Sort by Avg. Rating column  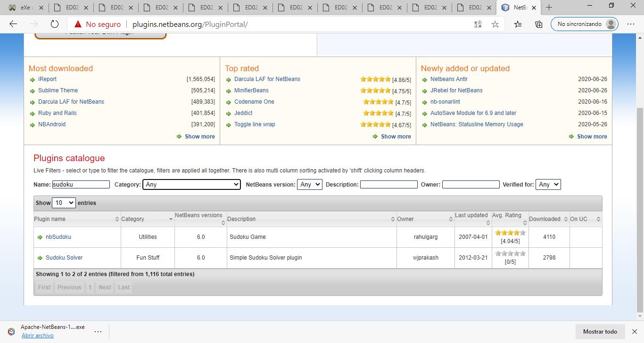point(510,219)
